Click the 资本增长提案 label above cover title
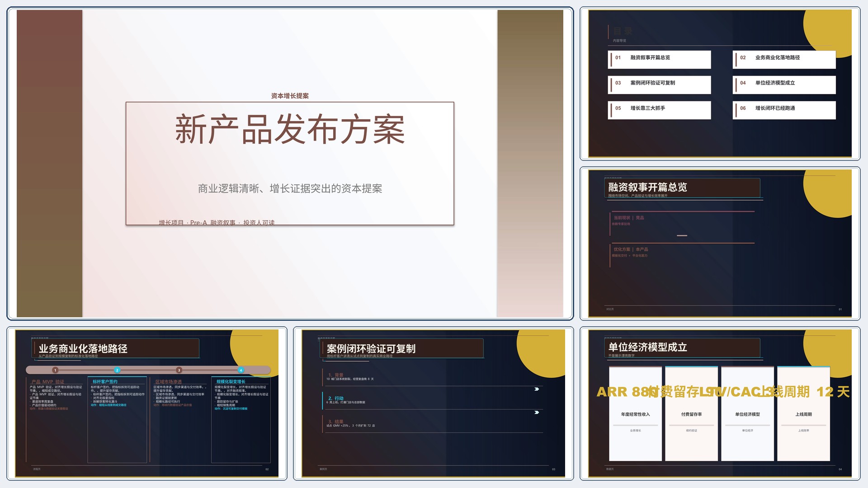The image size is (868, 488). (290, 96)
